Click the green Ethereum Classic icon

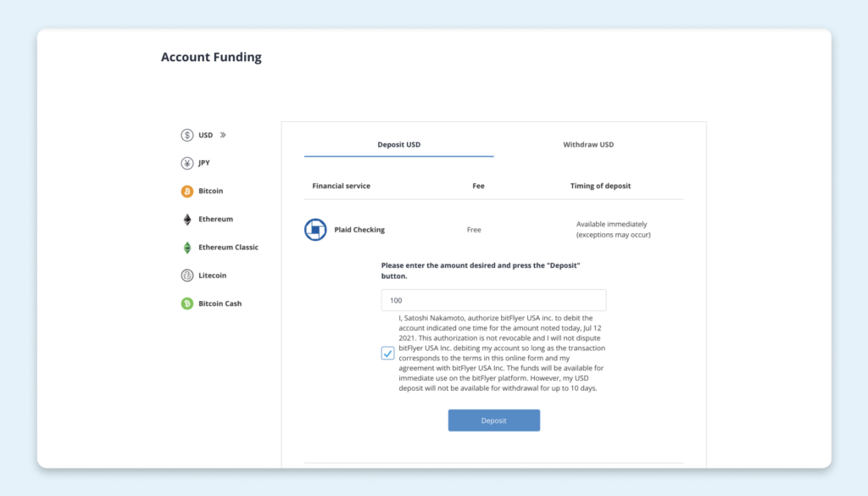(x=187, y=248)
